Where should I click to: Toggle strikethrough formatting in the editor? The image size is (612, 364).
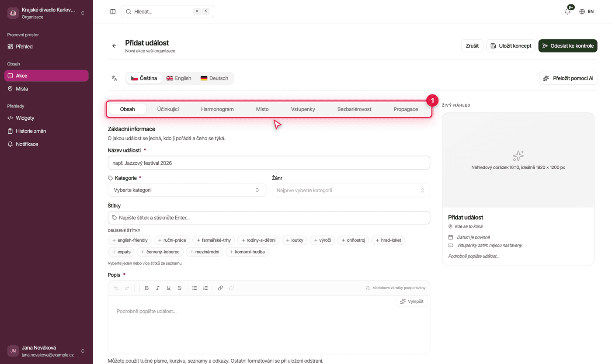(180, 288)
